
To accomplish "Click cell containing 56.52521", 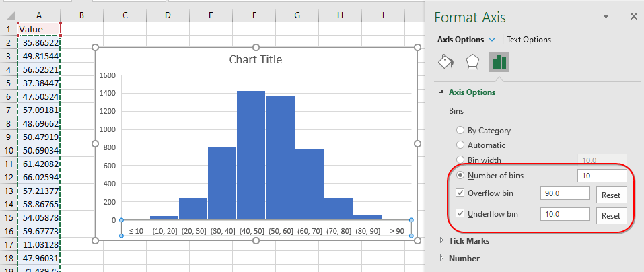I will 39,69.
